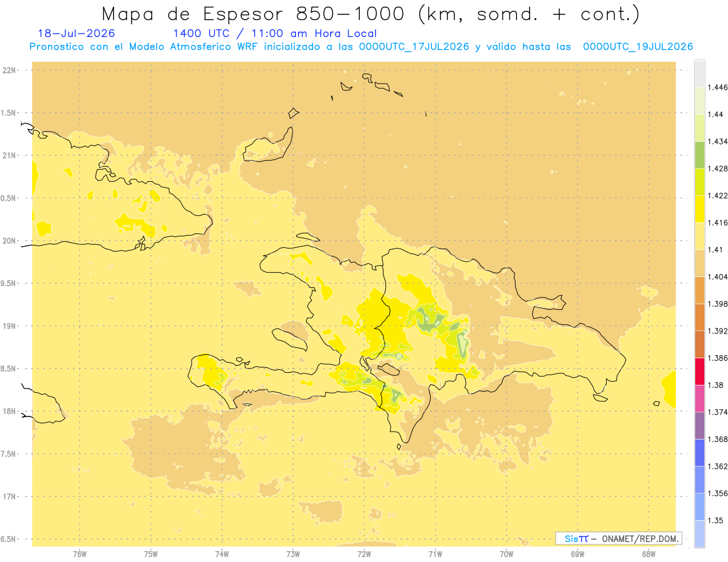Click the '22N' latitude label
The image size is (728, 562).
pyautogui.click(x=8, y=70)
